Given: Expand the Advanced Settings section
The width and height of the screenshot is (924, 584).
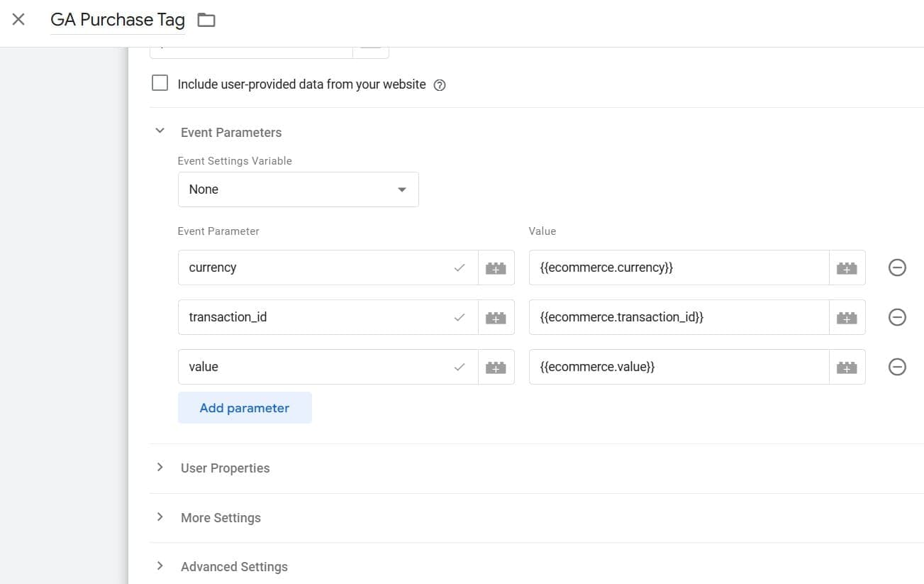Looking at the screenshot, I should click(159, 566).
